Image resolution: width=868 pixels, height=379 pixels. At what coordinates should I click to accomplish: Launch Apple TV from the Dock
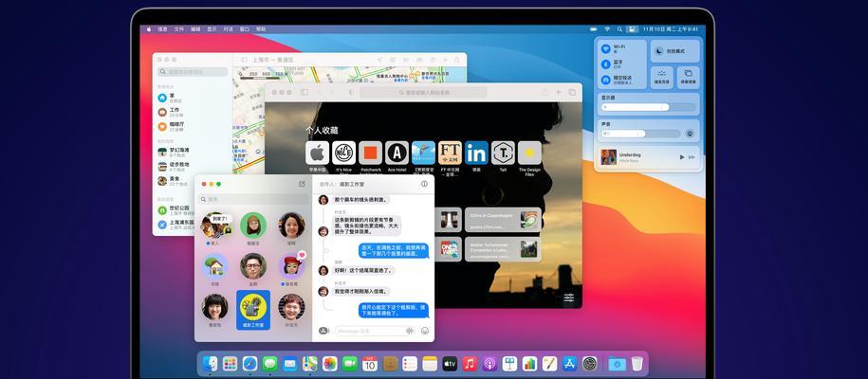pyautogui.click(x=450, y=364)
